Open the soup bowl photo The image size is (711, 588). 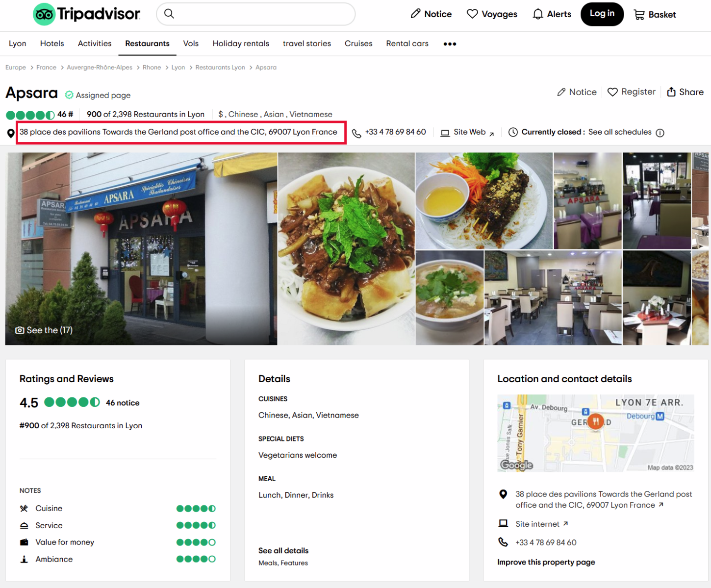(450, 298)
